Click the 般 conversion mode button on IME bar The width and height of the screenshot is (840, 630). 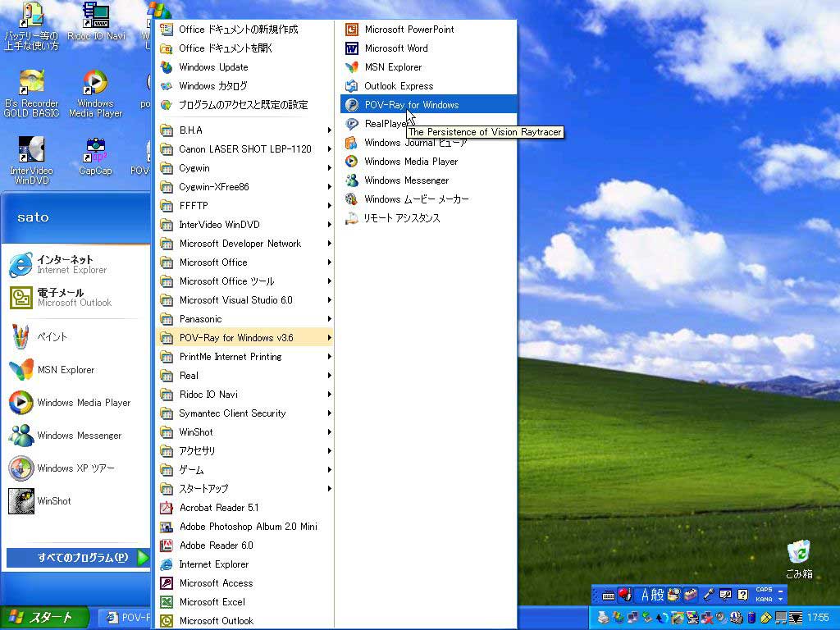point(657,595)
